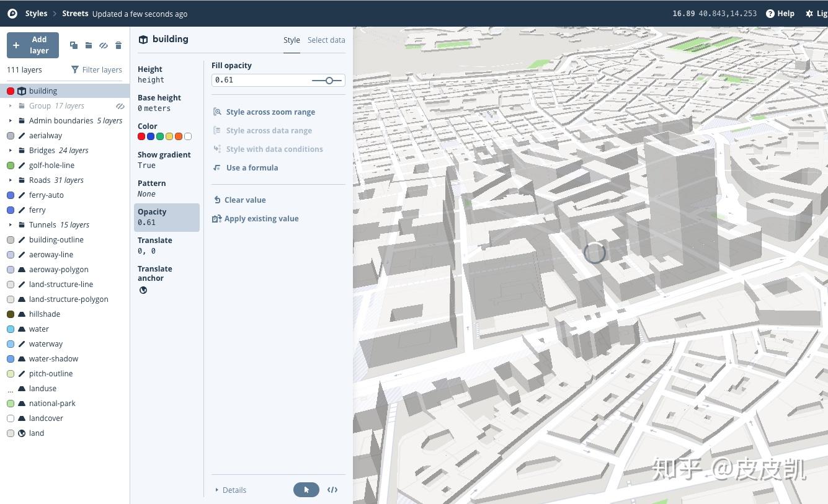Expand the Roads layer group
The height and width of the screenshot is (504, 828).
(x=10, y=180)
